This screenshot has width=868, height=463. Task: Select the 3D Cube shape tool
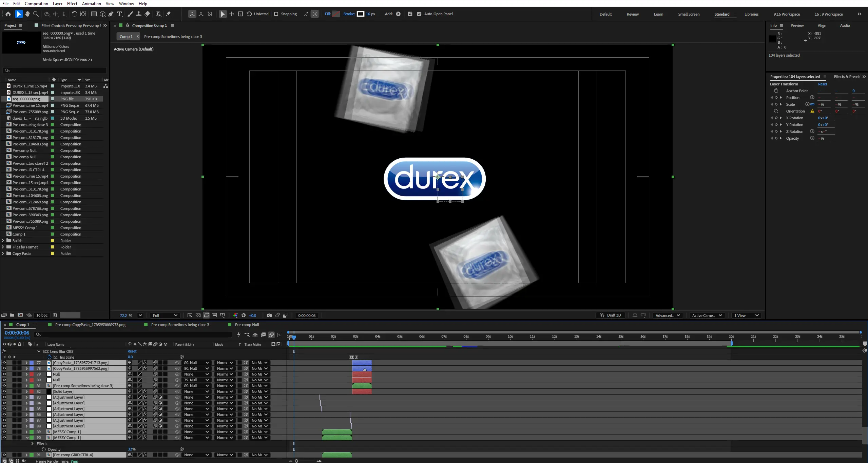[x=102, y=14]
